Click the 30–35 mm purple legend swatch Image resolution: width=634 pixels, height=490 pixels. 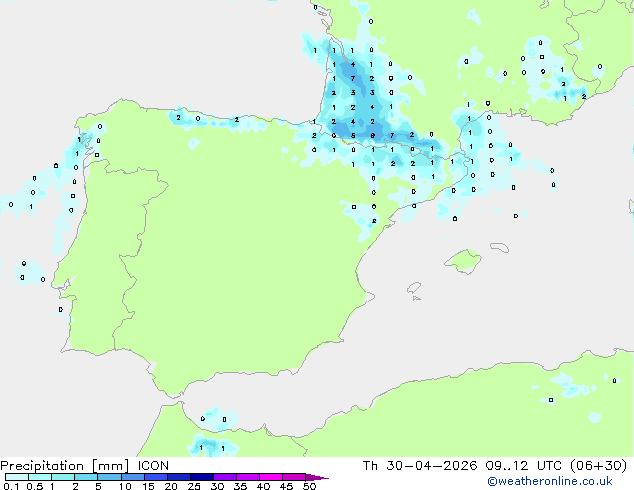pos(224,477)
